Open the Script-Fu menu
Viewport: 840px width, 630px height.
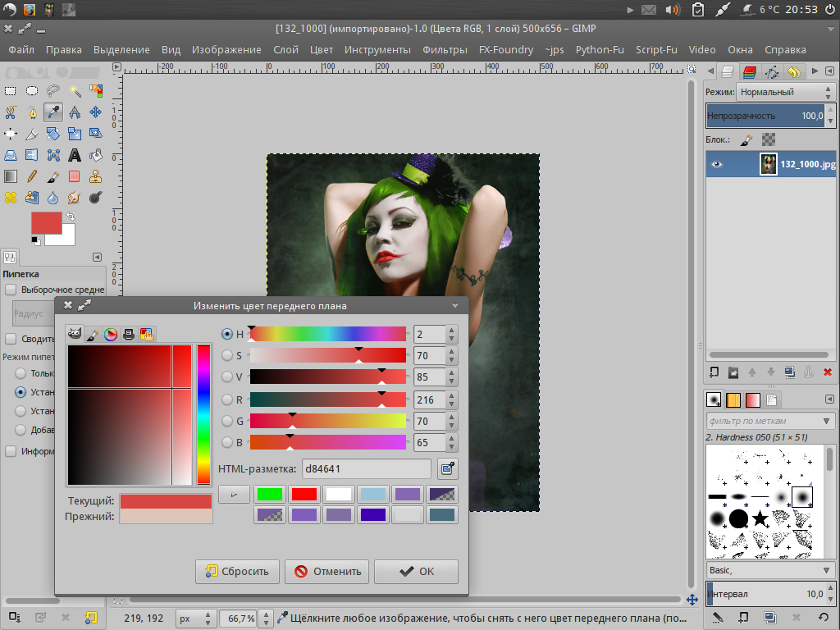(656, 50)
